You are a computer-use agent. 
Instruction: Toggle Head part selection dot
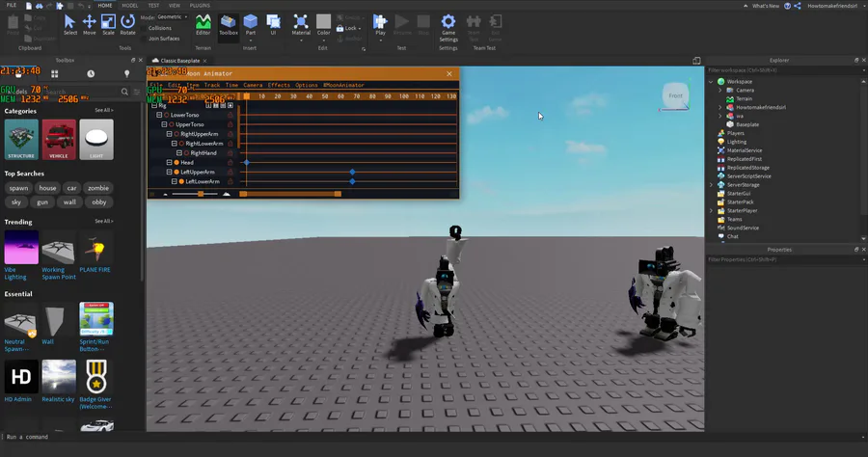[176, 163]
